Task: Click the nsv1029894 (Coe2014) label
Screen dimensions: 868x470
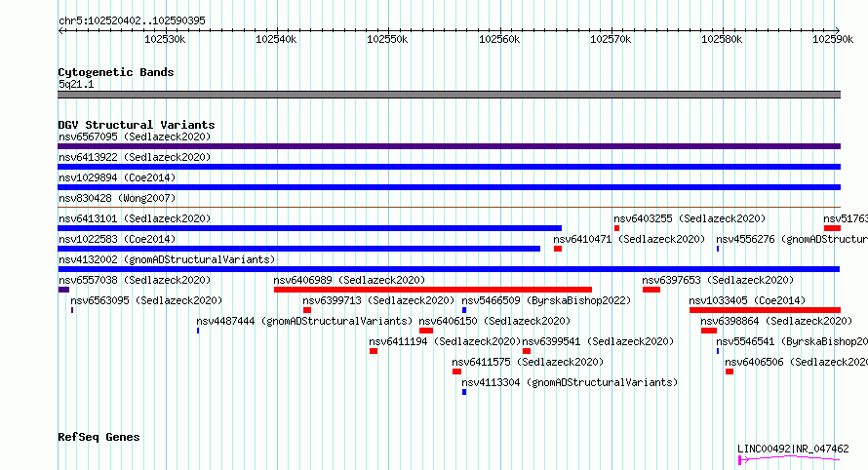Action: pos(117,177)
